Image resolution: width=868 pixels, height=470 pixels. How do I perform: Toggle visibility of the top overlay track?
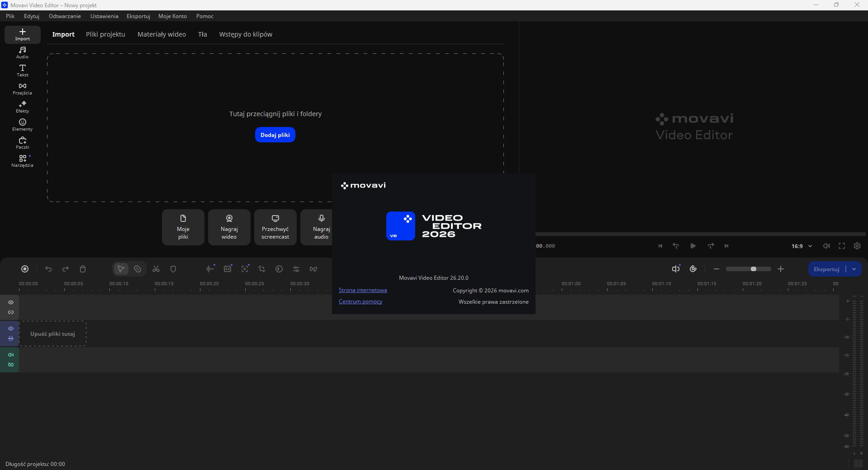(x=11, y=302)
